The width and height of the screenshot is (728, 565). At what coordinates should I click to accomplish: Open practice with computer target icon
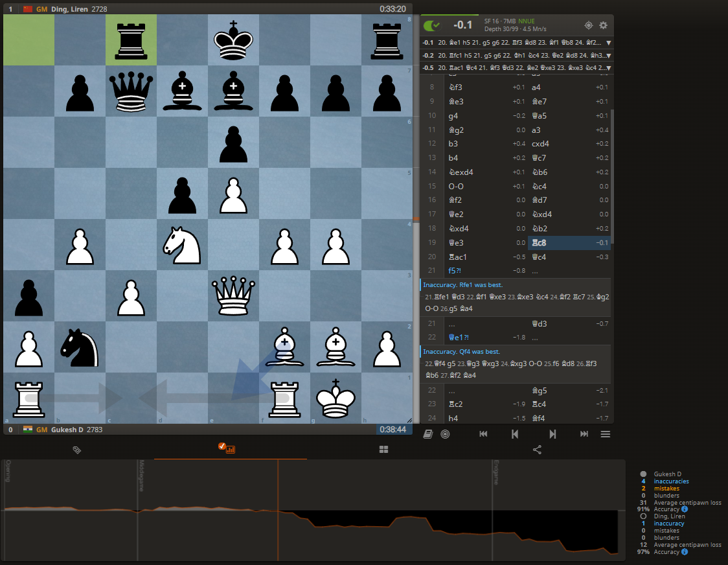[x=445, y=434]
